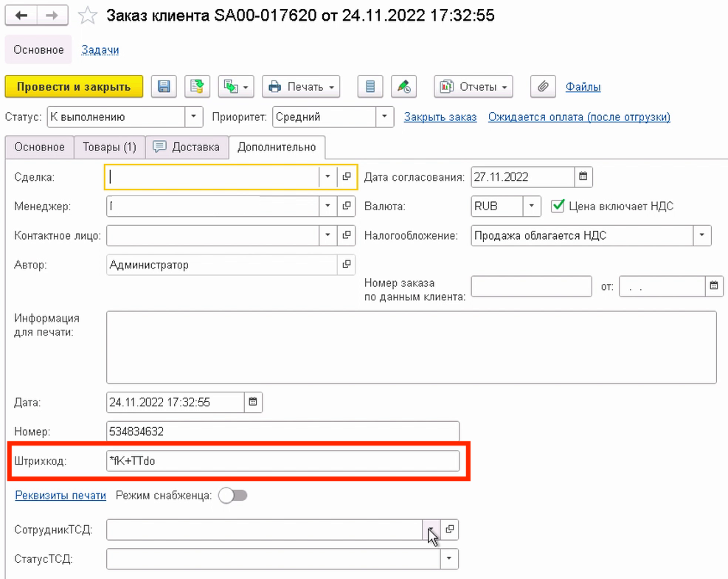Go forward with the right arrow button
This screenshot has width=728, height=579.
pos(52,15)
